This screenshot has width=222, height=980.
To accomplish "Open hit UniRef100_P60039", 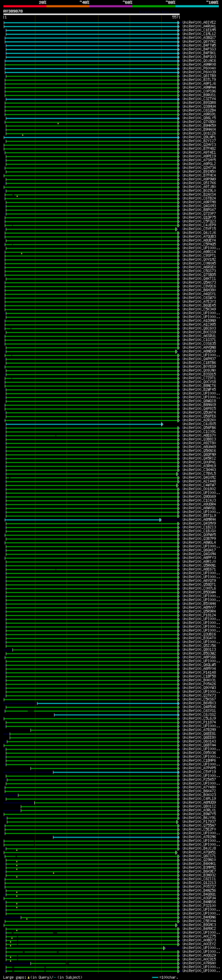I will [199, 72].
